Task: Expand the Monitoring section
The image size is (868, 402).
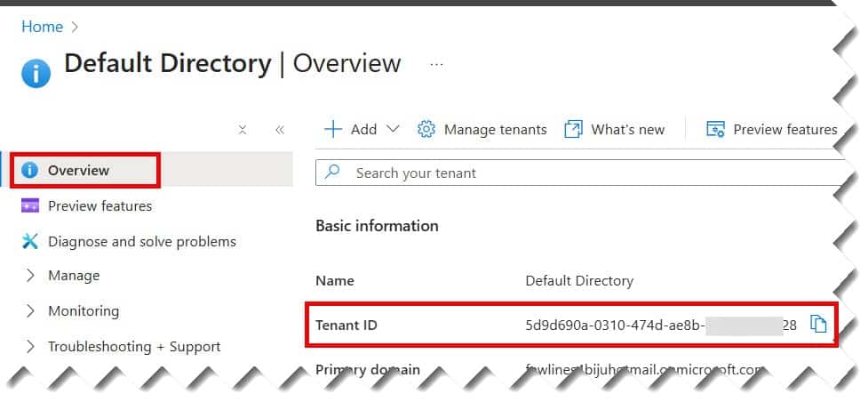Action: [x=30, y=311]
